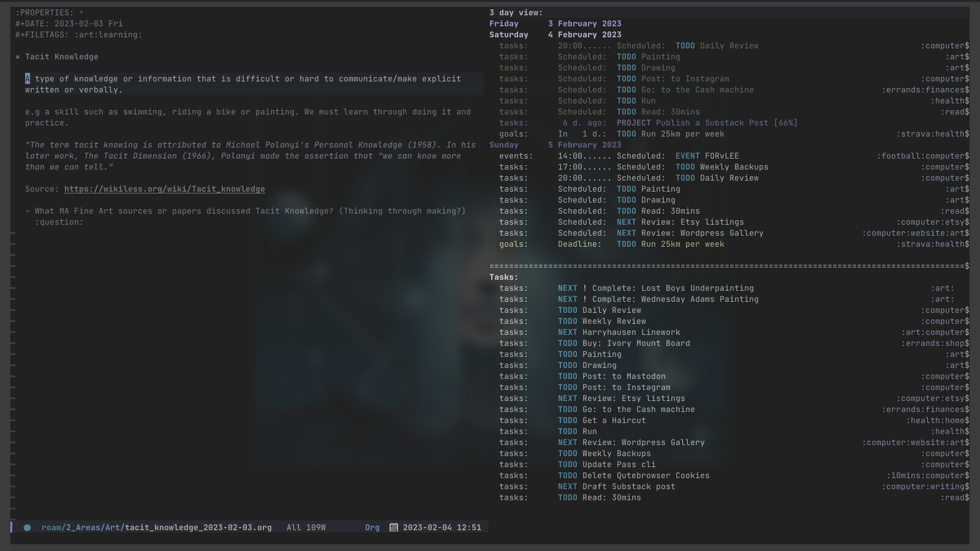Viewport: 980px width, 551px height.
Task: Click the calendar icon in the modeline
Action: click(394, 527)
